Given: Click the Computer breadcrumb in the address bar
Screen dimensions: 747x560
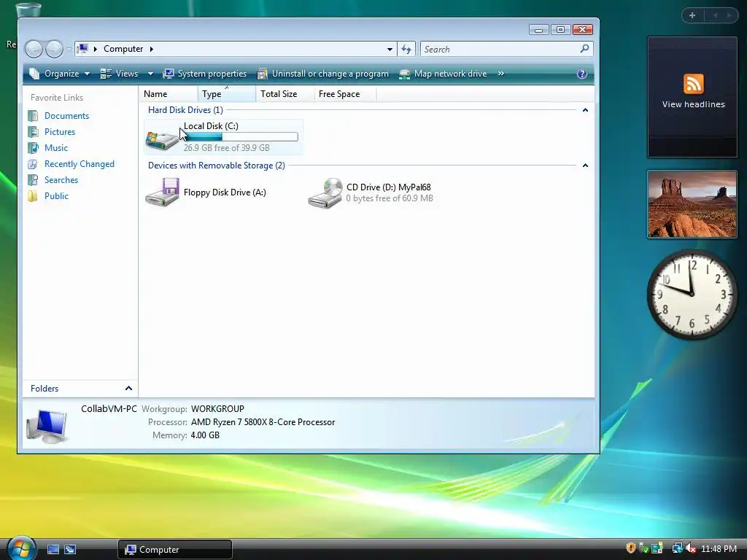Looking at the screenshot, I should click(123, 49).
